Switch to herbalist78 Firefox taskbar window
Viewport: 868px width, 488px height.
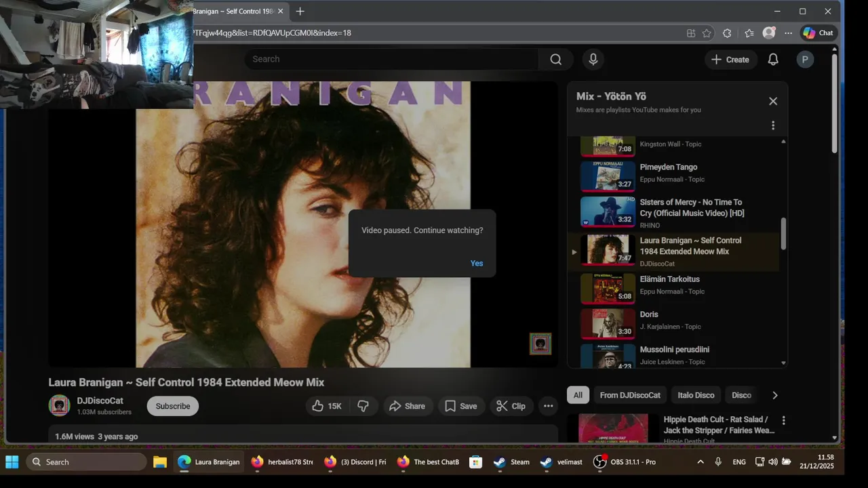282,462
